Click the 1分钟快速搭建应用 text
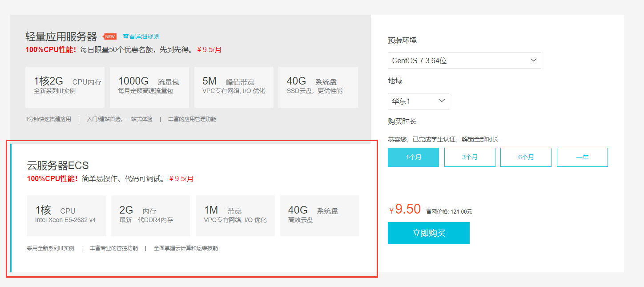The image size is (644, 287). (x=48, y=119)
